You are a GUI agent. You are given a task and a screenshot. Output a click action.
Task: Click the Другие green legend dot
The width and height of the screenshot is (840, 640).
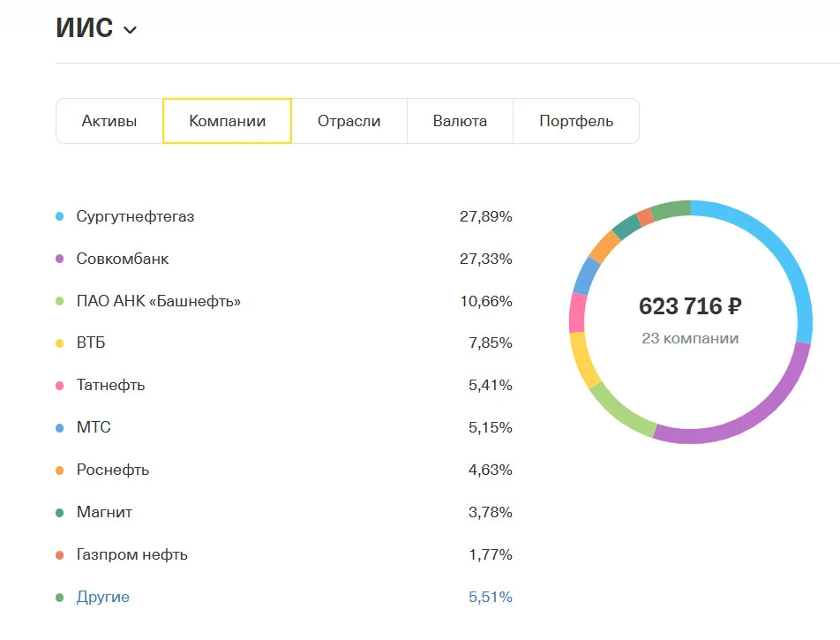[x=59, y=597]
